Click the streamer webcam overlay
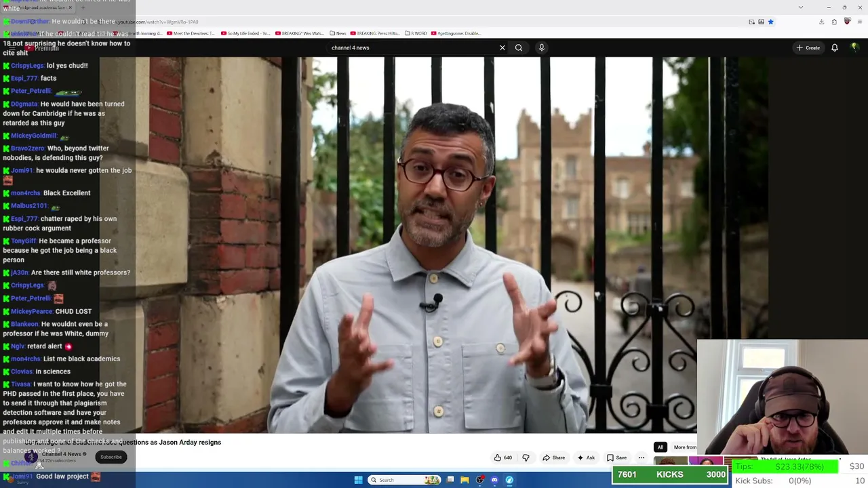Viewport: 868px width, 488px height. pyautogui.click(x=783, y=396)
